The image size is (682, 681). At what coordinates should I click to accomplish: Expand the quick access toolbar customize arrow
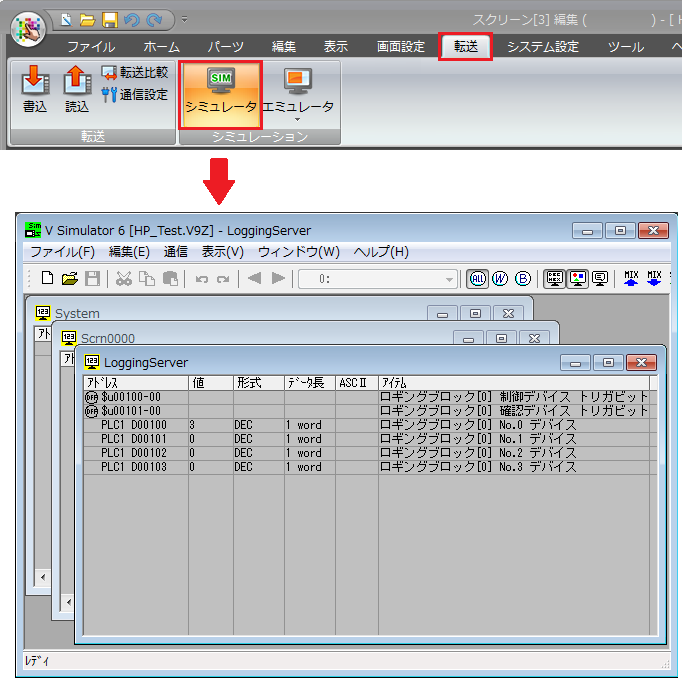(x=185, y=20)
